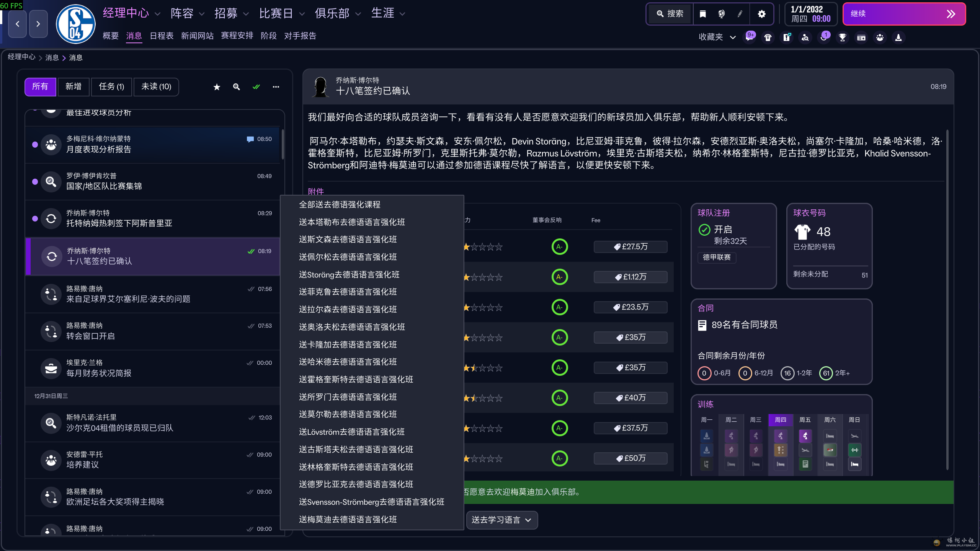Click the Schalke 04 club badge

pos(75,24)
